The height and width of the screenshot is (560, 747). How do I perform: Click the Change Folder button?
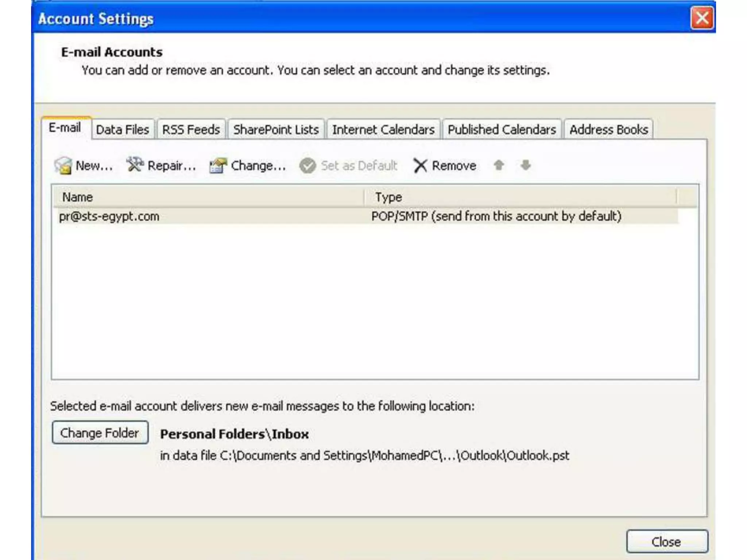[x=100, y=433]
